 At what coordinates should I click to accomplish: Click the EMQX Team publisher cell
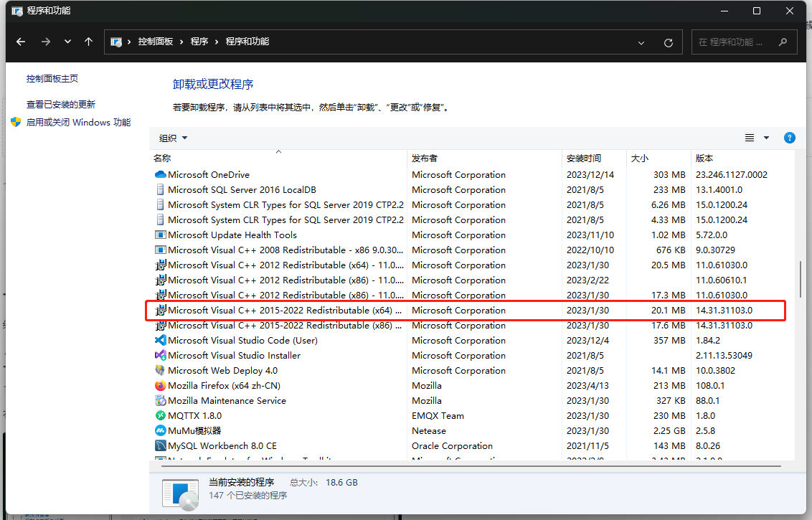(x=438, y=415)
